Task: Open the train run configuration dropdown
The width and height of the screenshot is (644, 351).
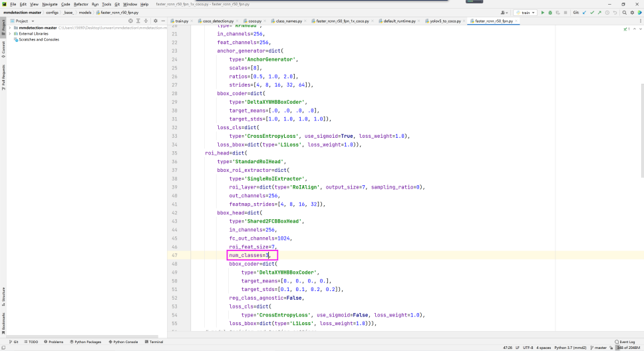Action: (526, 13)
